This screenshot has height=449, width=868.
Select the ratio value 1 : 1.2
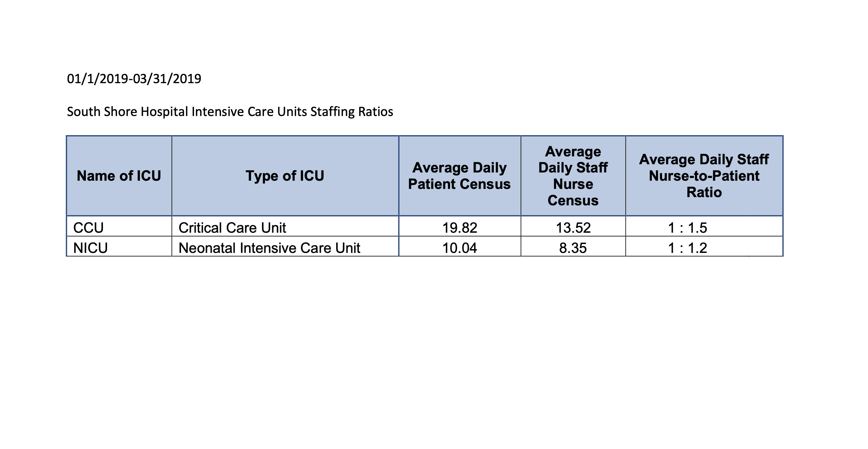(x=687, y=248)
